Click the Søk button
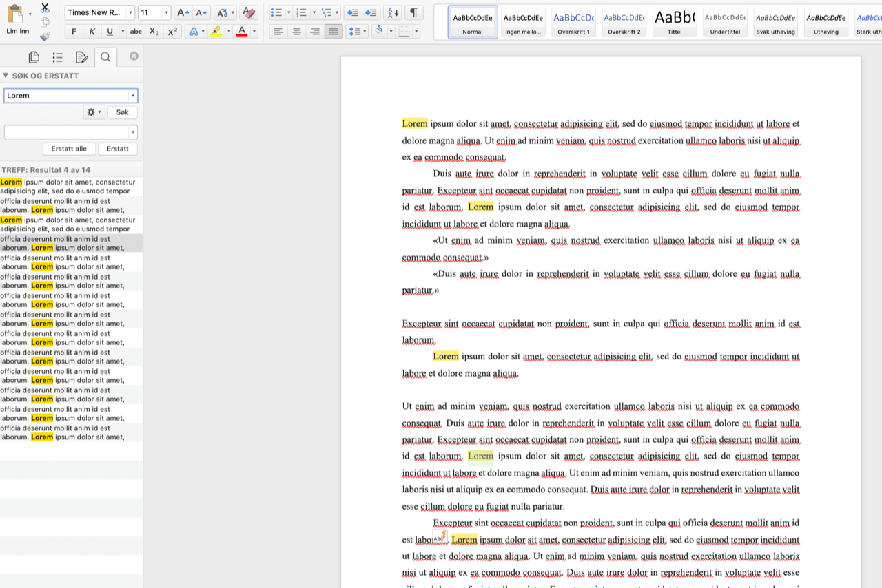This screenshot has height=588, width=882. [x=122, y=112]
